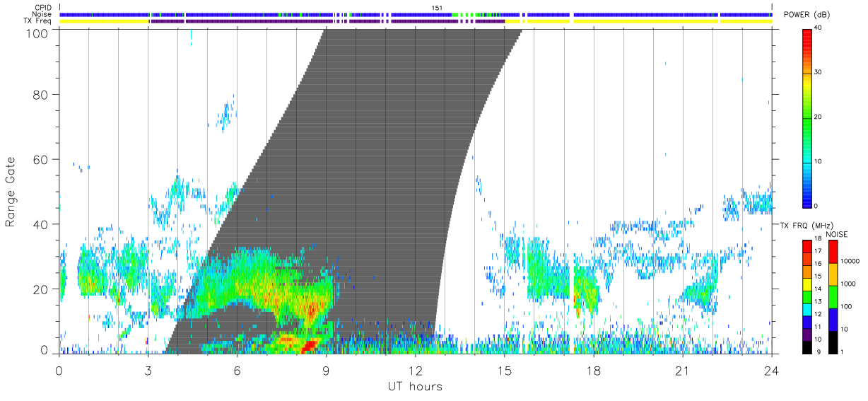Click the CPID value 151
This screenshot has height=401, width=868.
pos(437,8)
